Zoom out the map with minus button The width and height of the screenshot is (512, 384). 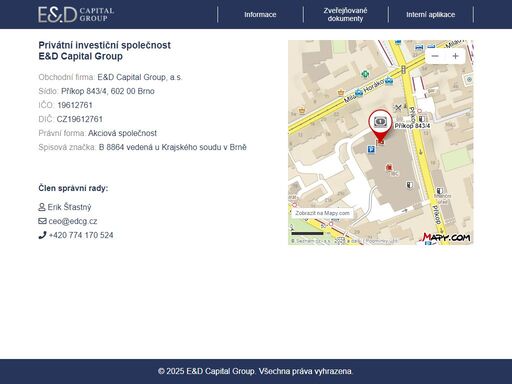435,56
